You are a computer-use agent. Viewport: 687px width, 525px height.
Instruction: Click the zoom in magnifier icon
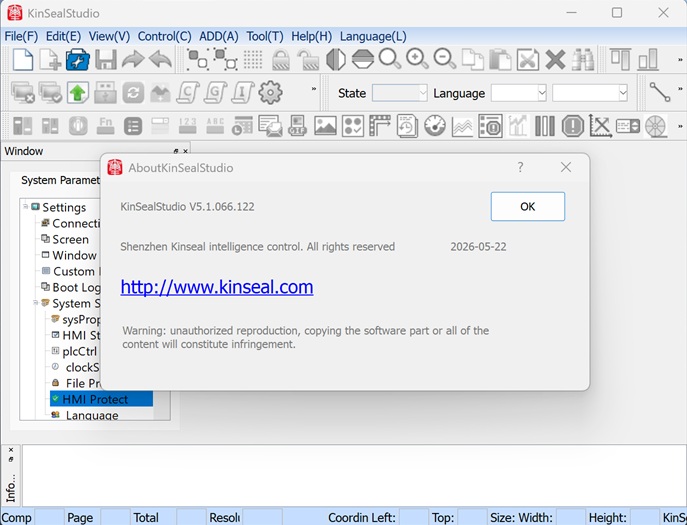pos(417,60)
